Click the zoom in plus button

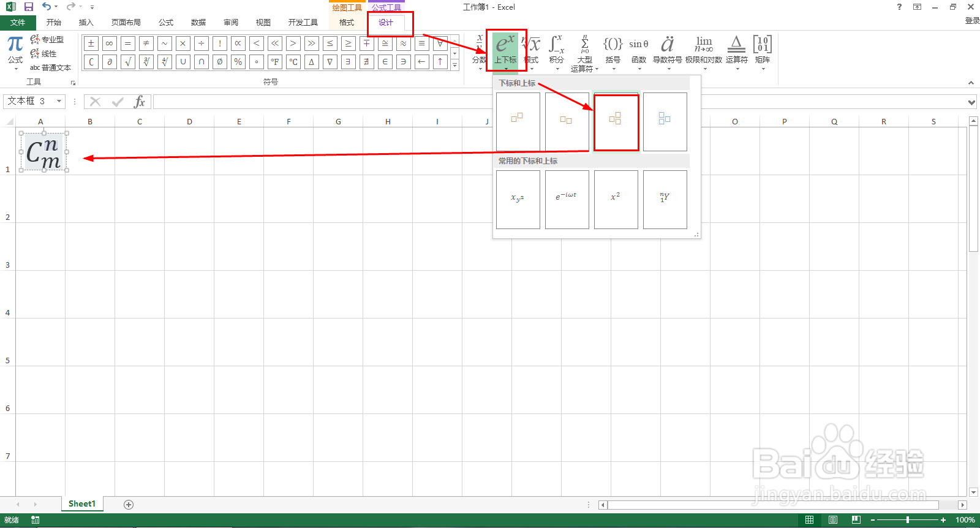[943, 520]
